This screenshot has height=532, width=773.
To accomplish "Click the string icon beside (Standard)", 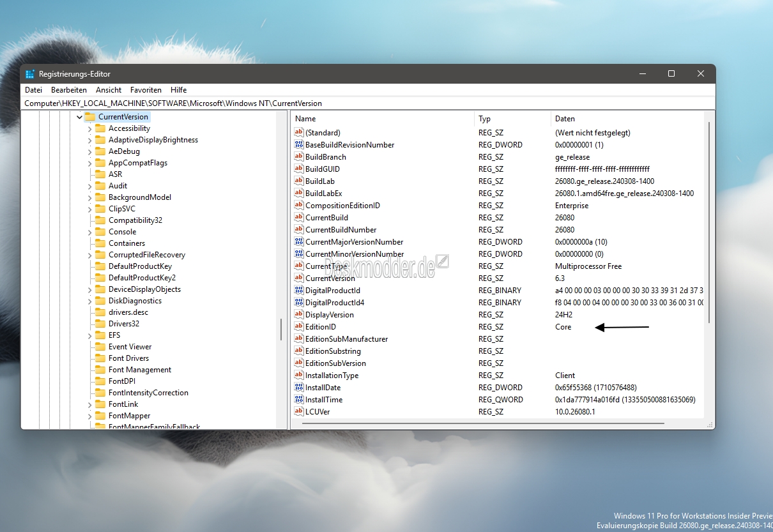I will (x=299, y=132).
